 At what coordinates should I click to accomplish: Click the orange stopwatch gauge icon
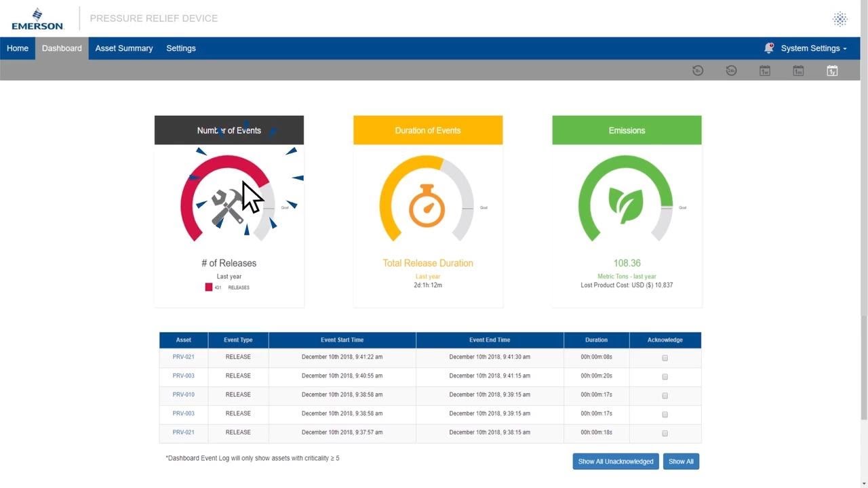point(427,206)
